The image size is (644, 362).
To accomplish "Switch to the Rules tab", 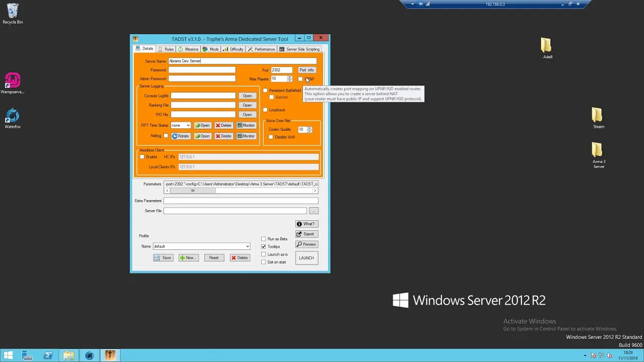I will point(166,49).
